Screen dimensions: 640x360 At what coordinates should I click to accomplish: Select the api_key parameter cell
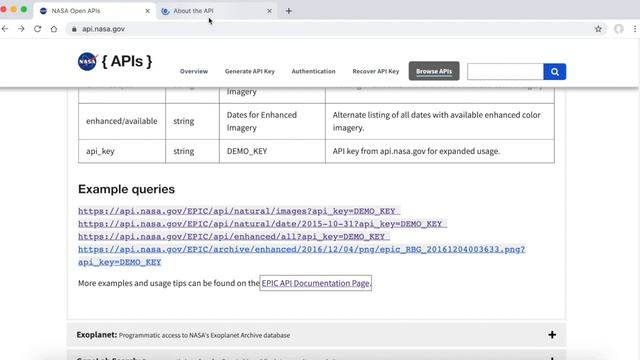(x=122, y=151)
